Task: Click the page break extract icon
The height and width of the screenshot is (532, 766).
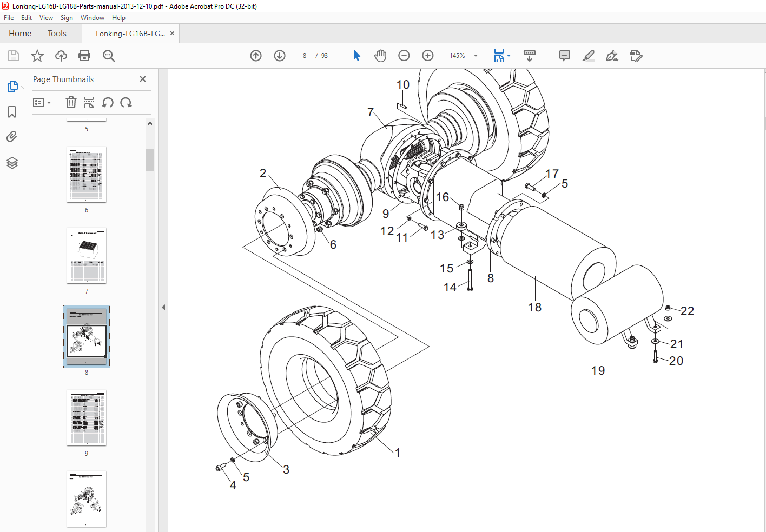Action: 89,102
